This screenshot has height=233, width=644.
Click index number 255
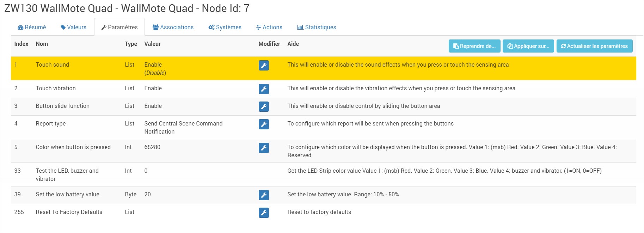point(19,212)
